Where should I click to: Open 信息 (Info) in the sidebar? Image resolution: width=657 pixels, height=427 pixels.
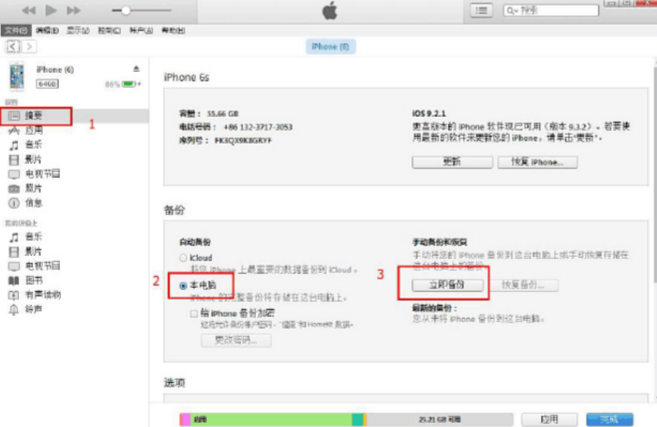pos(33,202)
